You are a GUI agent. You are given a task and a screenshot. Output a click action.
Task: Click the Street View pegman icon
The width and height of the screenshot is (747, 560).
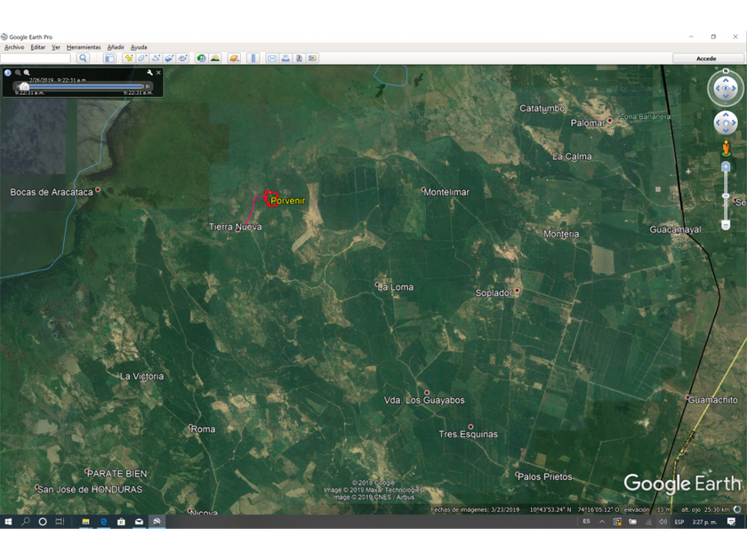click(726, 148)
